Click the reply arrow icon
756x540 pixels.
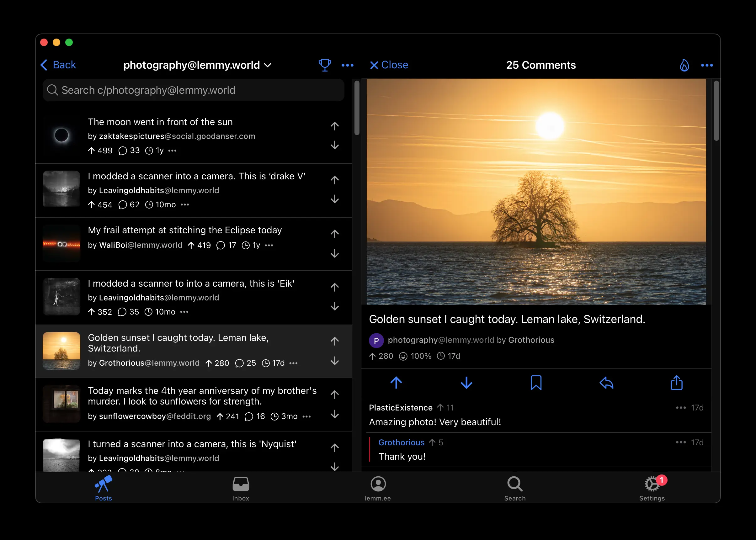click(606, 383)
